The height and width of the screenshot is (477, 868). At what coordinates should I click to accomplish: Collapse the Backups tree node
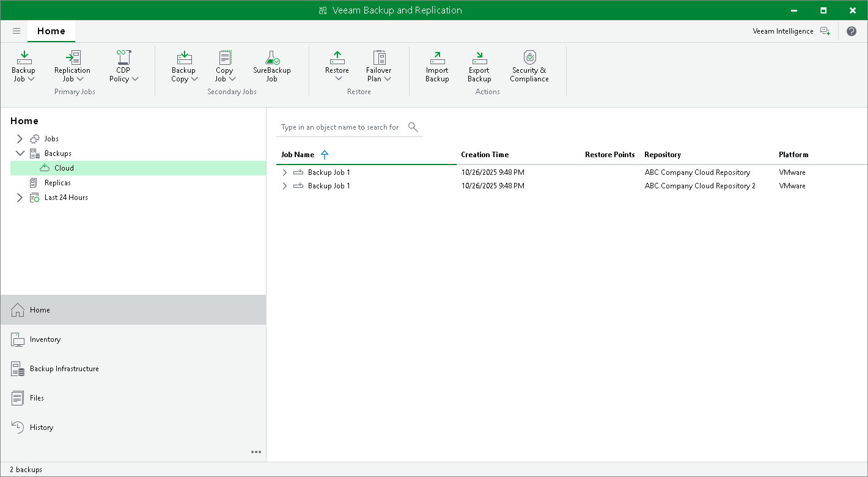[x=20, y=153]
